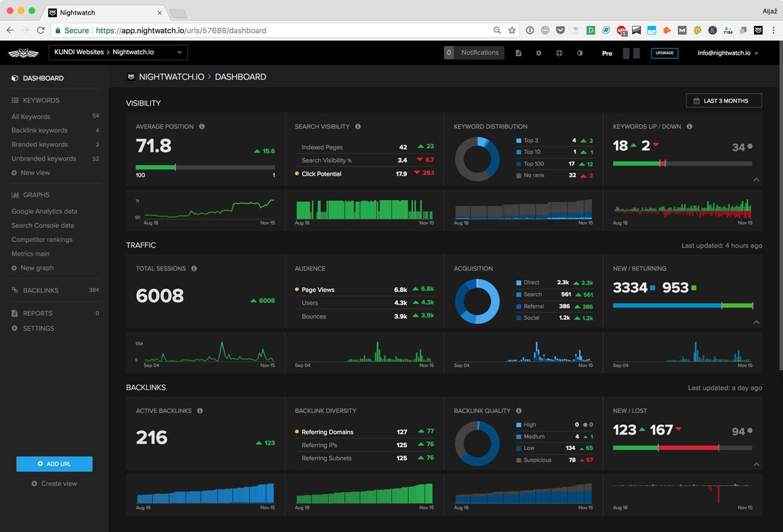Open Settings via the gear icon

pyautogui.click(x=14, y=328)
